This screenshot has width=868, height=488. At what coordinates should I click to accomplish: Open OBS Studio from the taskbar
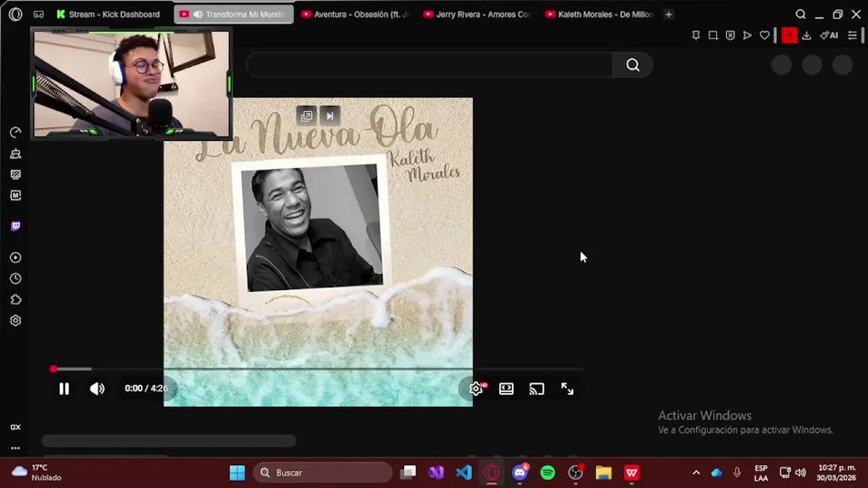click(x=576, y=472)
